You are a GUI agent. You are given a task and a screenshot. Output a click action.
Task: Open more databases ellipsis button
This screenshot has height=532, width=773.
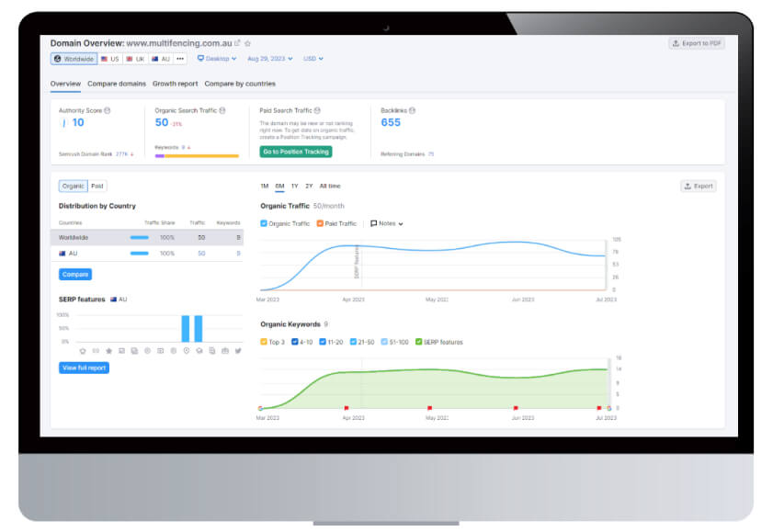pos(180,59)
